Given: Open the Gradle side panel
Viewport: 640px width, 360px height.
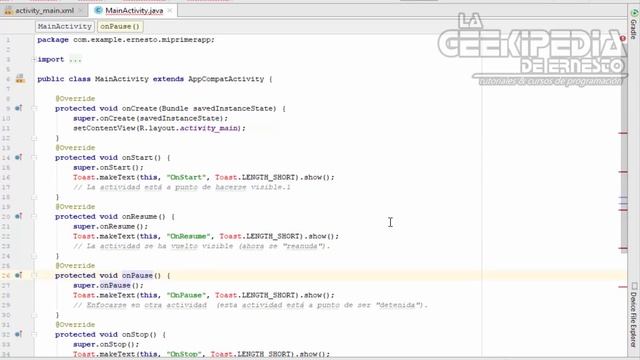Looking at the screenshot, I should (633, 24).
